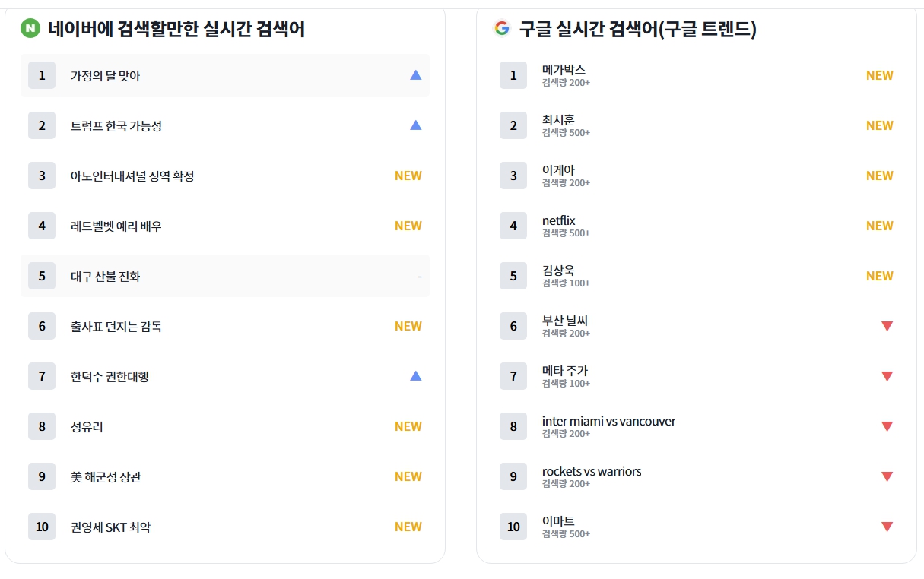This screenshot has width=924, height=579.
Task: Click NEW badge beside netflix
Action: (880, 226)
